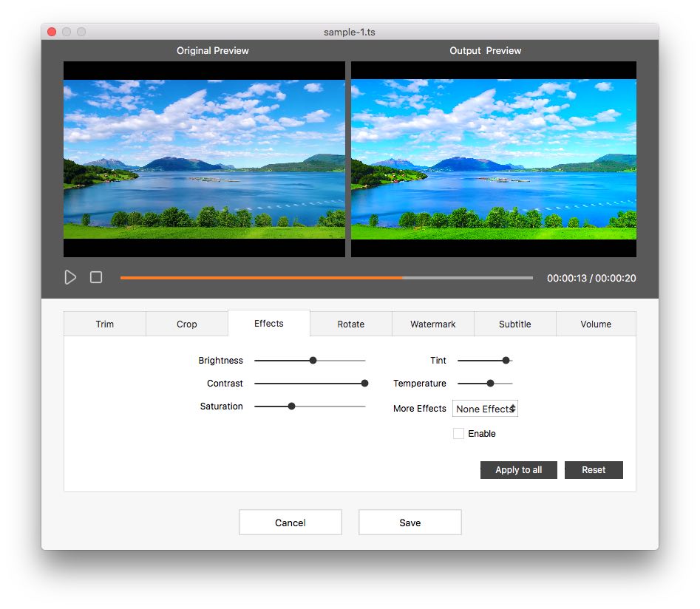Select the Rotate tab
The height and width of the screenshot is (609, 700).
click(350, 324)
